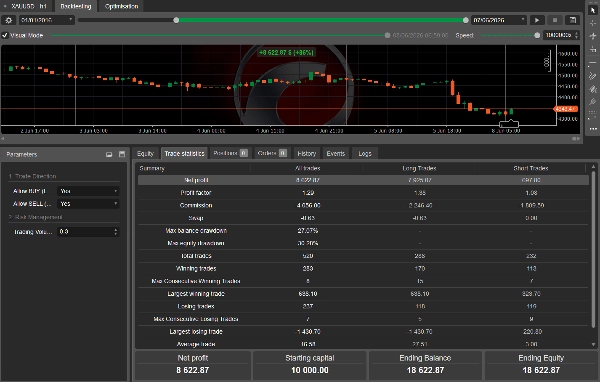600x382 pixels.
Task: Open the Equity tab
Action: pyautogui.click(x=145, y=153)
